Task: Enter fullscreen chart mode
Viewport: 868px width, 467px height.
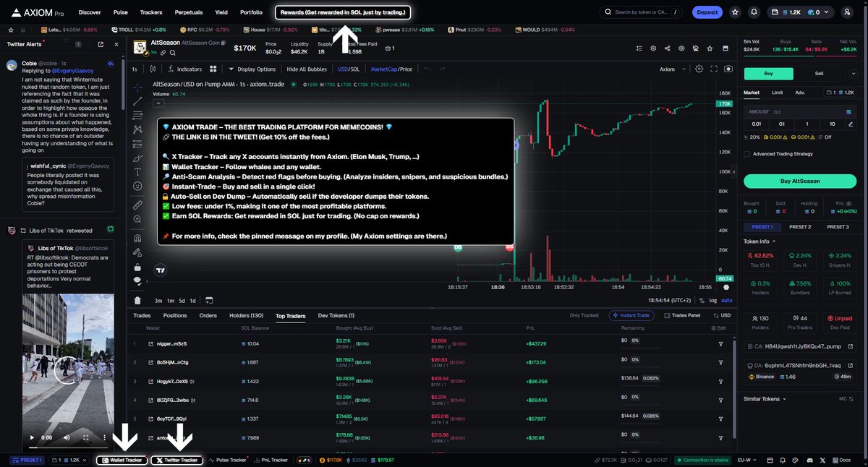Action: tap(714, 69)
